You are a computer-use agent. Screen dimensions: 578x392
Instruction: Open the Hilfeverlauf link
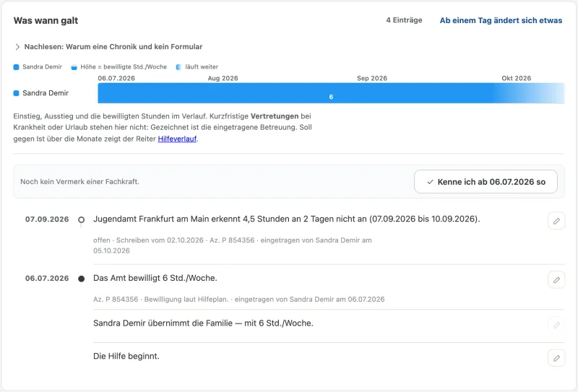pyautogui.click(x=177, y=139)
